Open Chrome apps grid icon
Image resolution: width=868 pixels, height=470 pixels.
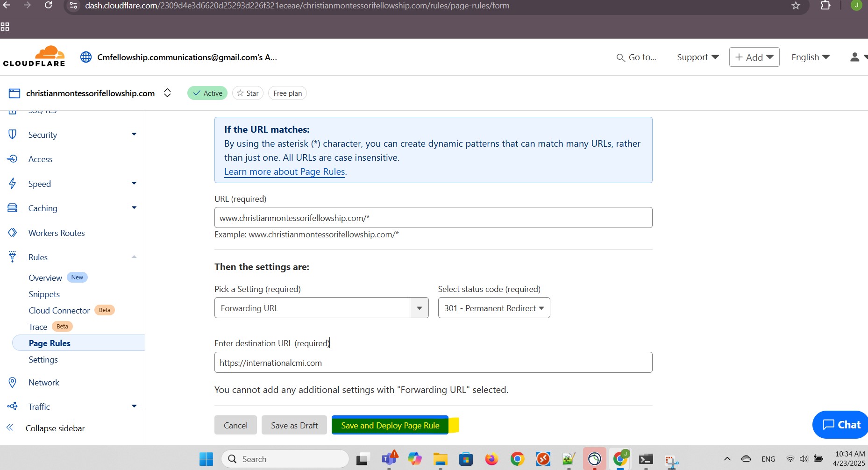[x=5, y=27]
